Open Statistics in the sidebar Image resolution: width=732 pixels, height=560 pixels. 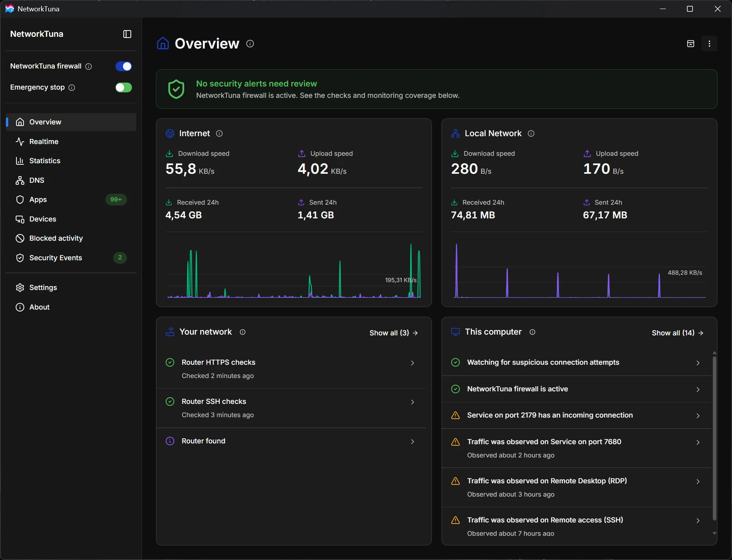(71, 161)
